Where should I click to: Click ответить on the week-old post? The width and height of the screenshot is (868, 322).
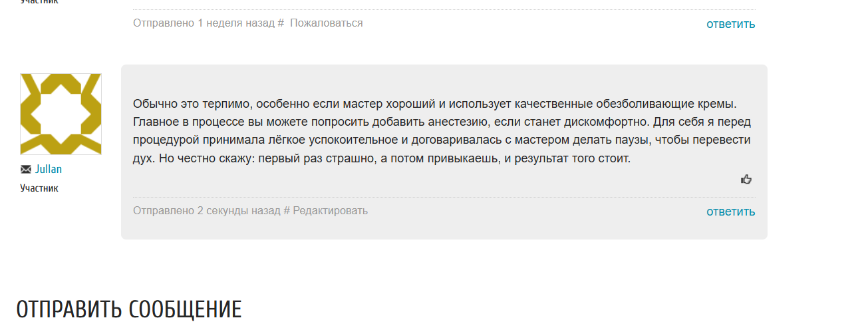731,24
